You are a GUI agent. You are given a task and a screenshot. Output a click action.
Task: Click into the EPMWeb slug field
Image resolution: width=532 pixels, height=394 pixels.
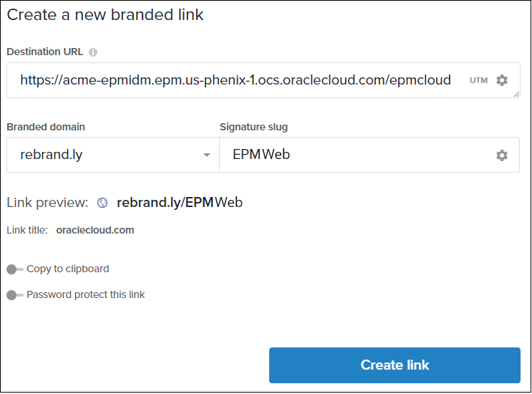pyautogui.click(x=351, y=155)
